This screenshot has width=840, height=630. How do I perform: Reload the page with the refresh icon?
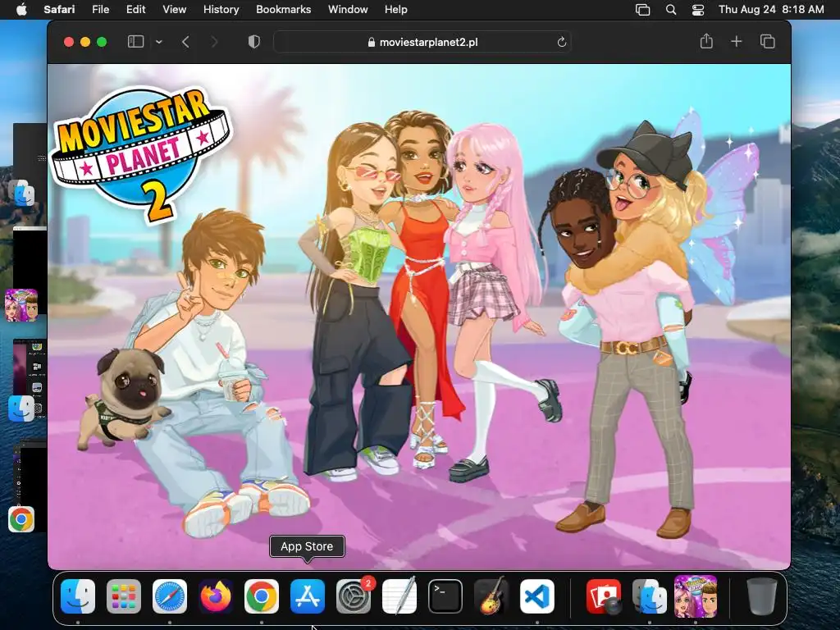[x=561, y=42]
